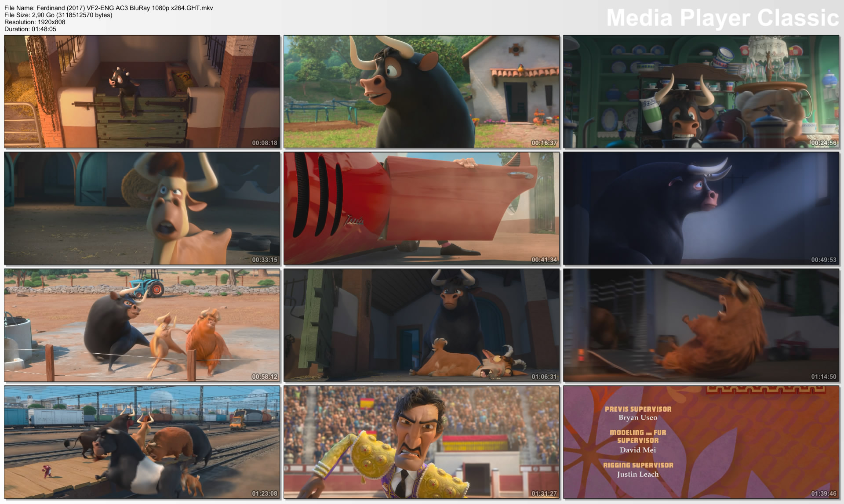
Task: Open the matador thumbnail at 01:31:27
Action: click(x=422, y=442)
